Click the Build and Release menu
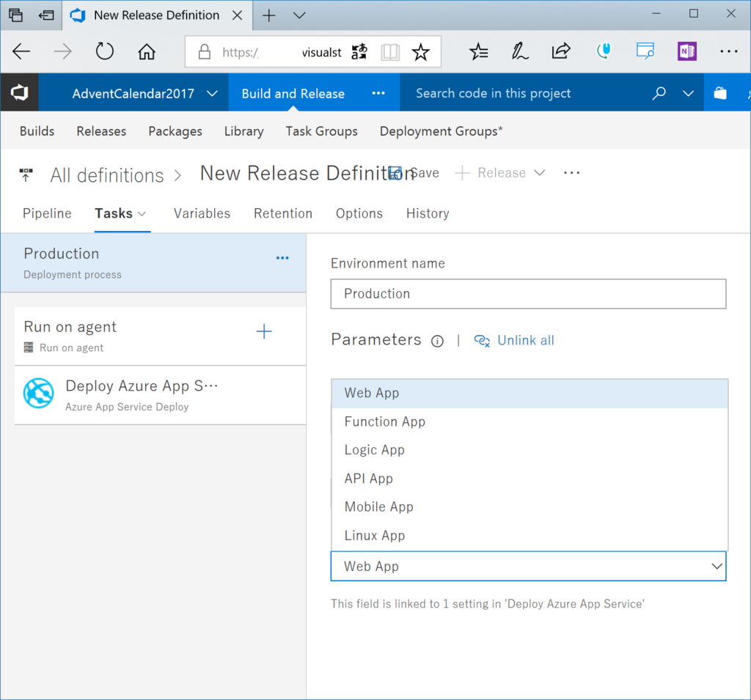The width and height of the screenshot is (751, 700). [293, 93]
